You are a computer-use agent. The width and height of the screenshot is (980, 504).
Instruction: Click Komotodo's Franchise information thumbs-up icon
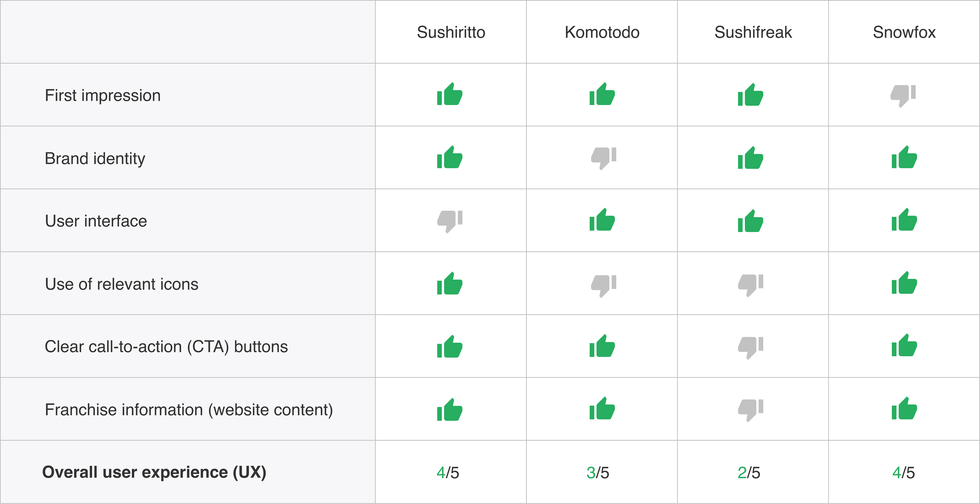click(x=602, y=408)
